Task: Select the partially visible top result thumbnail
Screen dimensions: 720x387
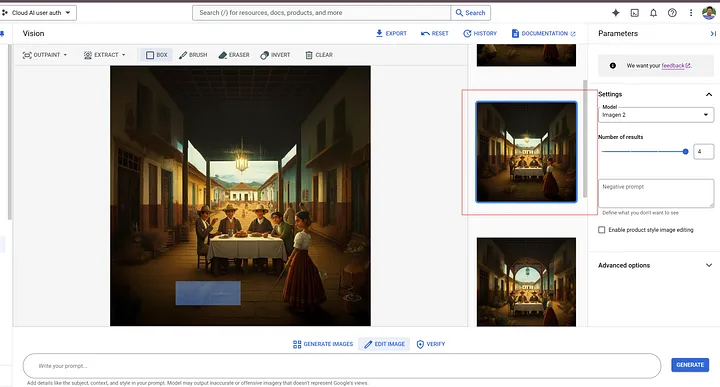Action: click(x=526, y=55)
